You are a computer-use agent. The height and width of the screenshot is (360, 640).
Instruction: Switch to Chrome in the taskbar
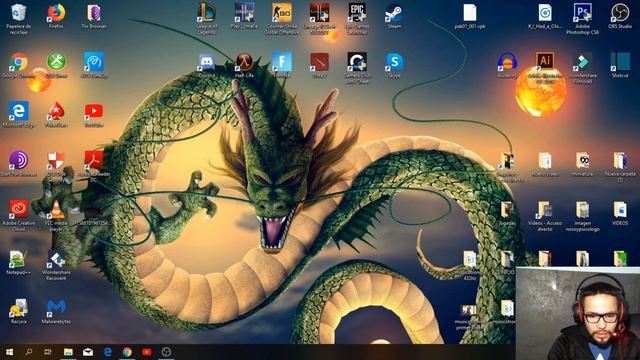click(127, 352)
